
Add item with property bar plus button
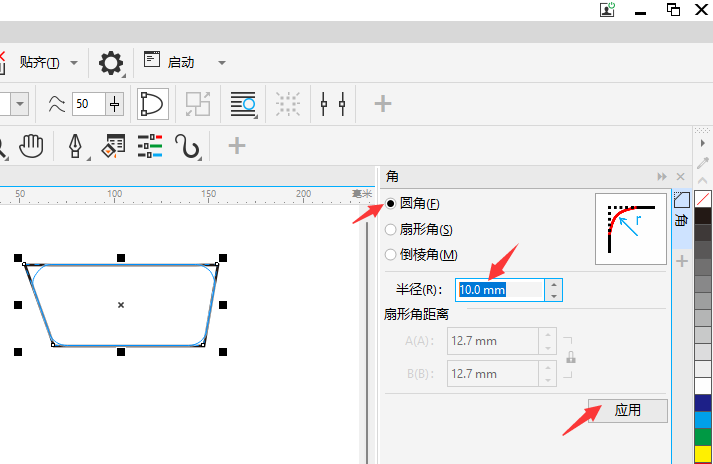tap(382, 104)
